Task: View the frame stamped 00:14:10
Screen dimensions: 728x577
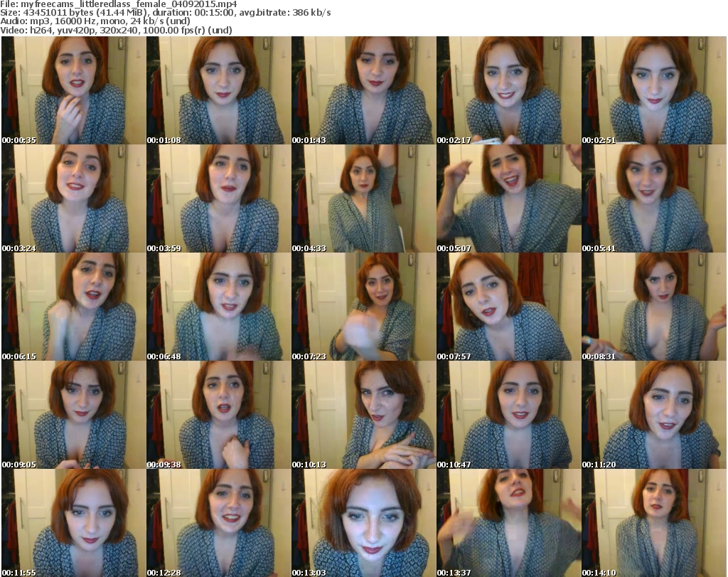Action: (654, 523)
